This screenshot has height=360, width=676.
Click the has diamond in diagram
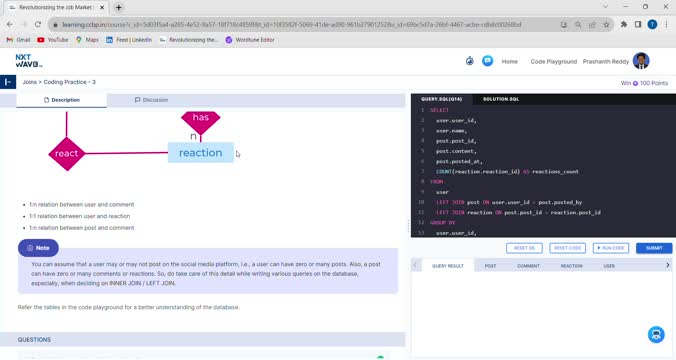(200, 122)
